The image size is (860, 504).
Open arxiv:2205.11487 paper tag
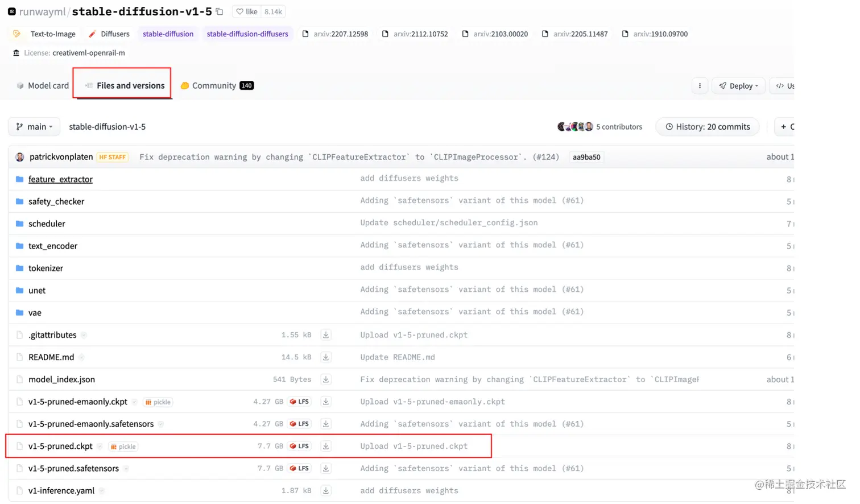(575, 34)
